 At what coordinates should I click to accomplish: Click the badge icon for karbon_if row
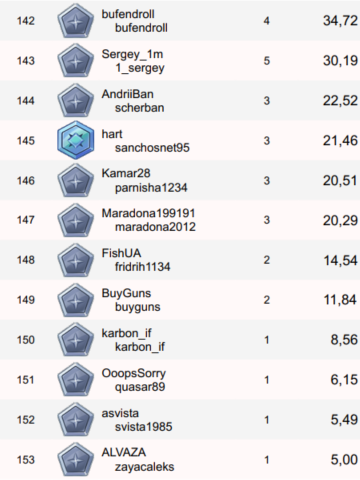[x=76, y=340]
